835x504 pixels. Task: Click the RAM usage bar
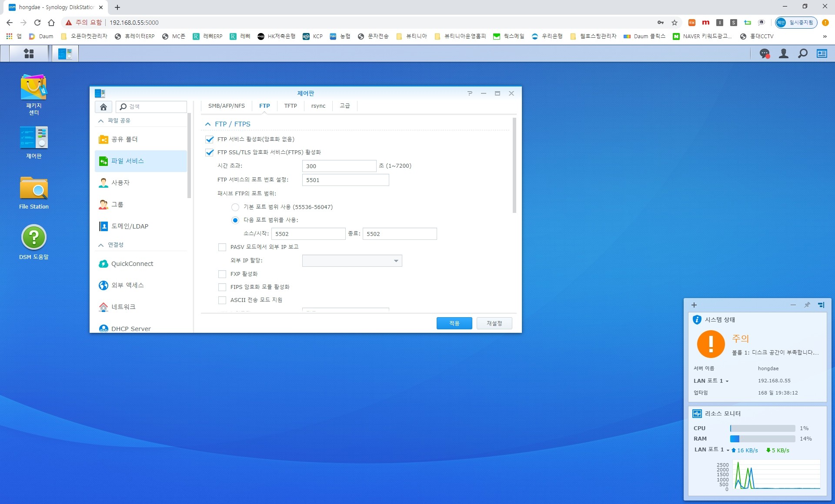tap(763, 439)
